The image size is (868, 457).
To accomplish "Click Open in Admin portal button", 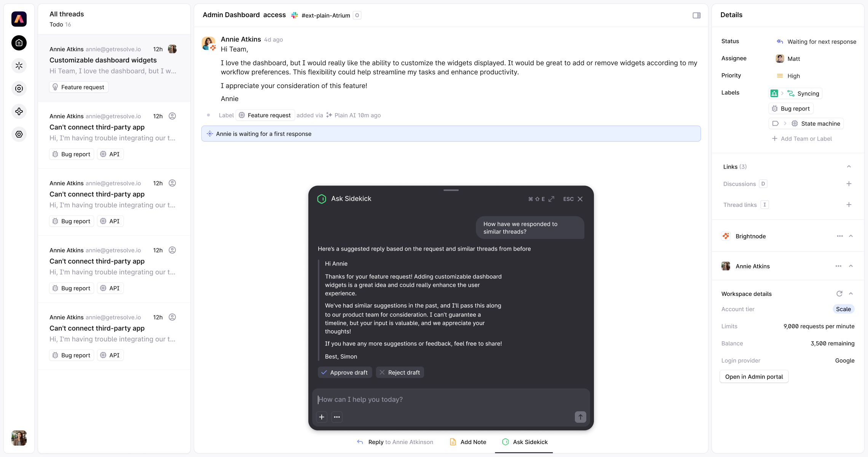I will pyautogui.click(x=754, y=377).
